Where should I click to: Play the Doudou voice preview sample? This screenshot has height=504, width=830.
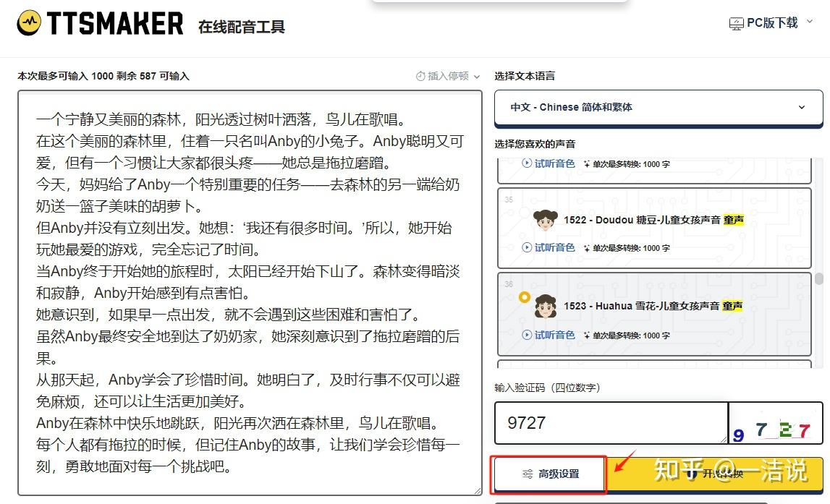(x=549, y=247)
